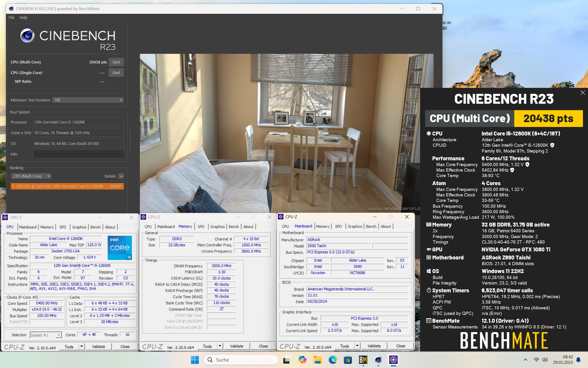The height and width of the screenshot is (368, 588).
Task: Click the large Cinebench R23 logo
Action: pyautogui.click(x=68, y=40)
